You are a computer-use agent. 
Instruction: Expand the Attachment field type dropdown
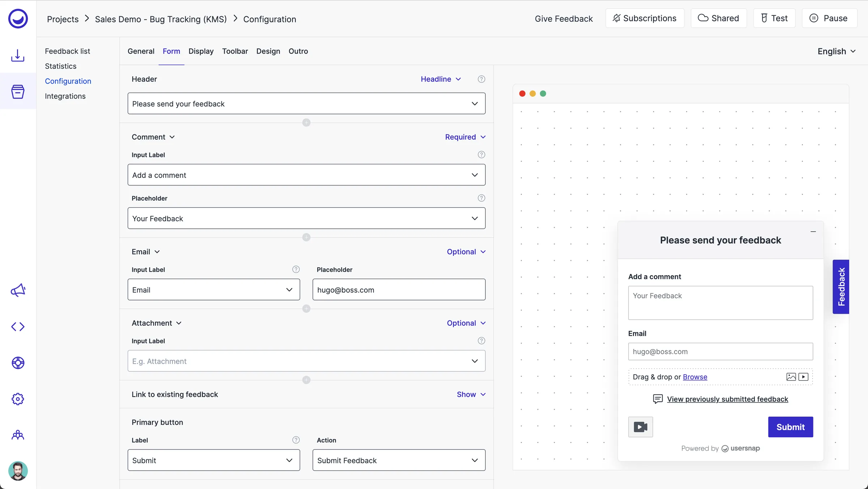click(157, 323)
